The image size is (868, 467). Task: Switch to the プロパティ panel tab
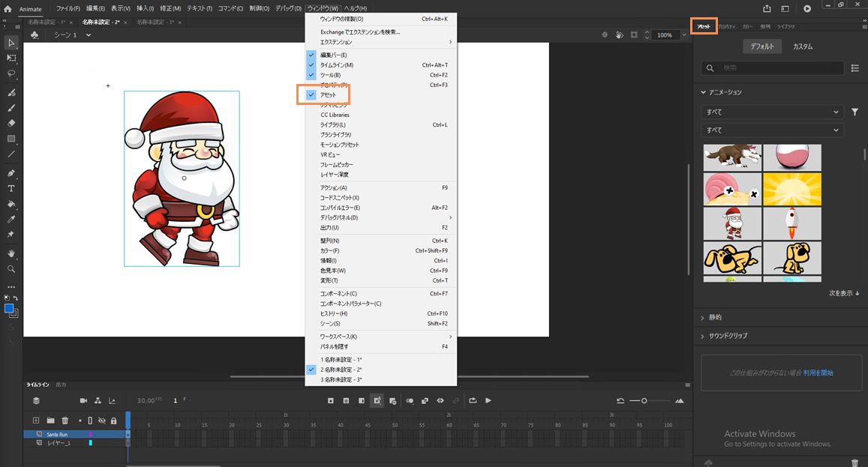point(726,26)
